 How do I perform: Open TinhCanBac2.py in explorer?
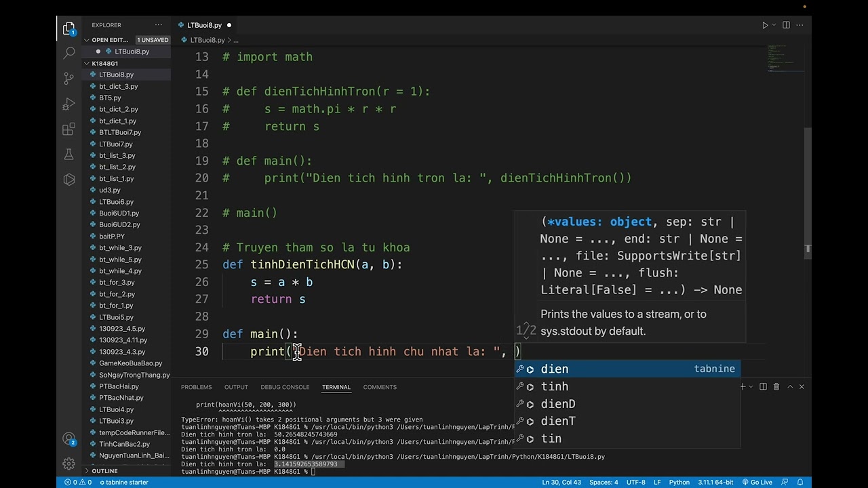click(x=124, y=444)
